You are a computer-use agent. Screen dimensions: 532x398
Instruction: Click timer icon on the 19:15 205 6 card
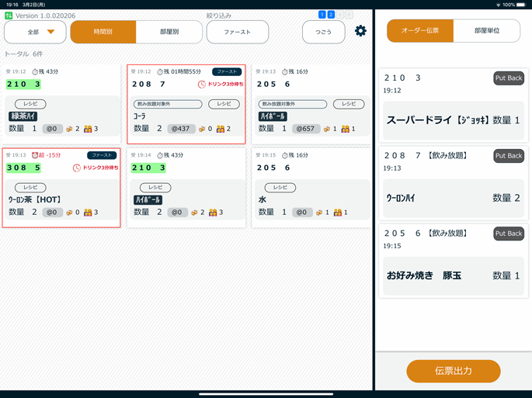pos(285,155)
